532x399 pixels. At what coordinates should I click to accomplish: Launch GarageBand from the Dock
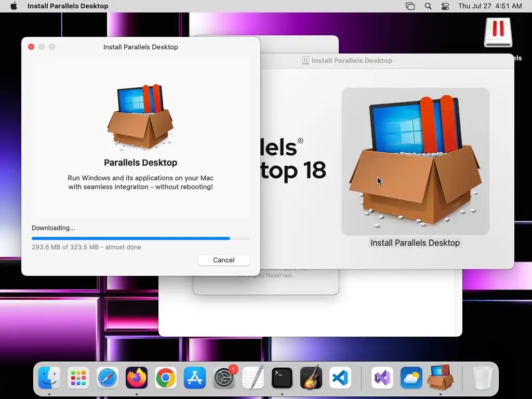coord(311,378)
